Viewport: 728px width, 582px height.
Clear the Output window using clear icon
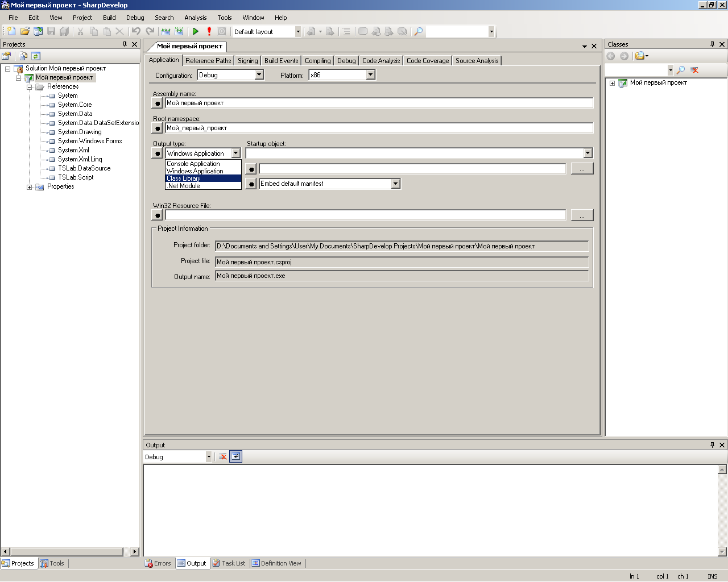(x=223, y=457)
